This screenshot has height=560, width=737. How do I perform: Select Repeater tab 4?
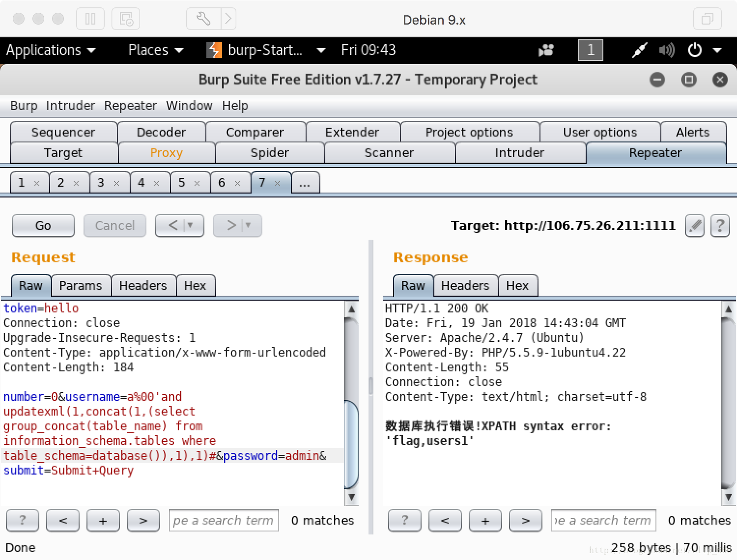pyautogui.click(x=141, y=183)
